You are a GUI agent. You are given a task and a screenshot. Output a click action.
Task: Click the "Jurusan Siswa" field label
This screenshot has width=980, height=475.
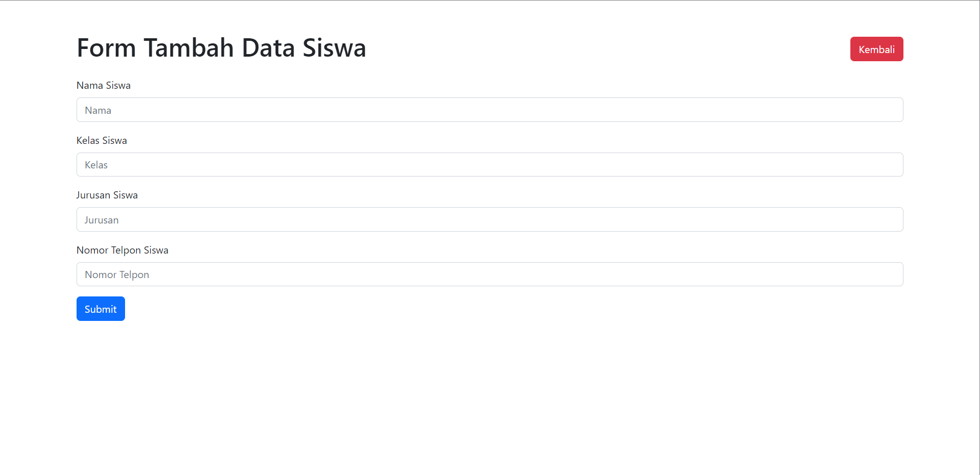[x=107, y=195]
